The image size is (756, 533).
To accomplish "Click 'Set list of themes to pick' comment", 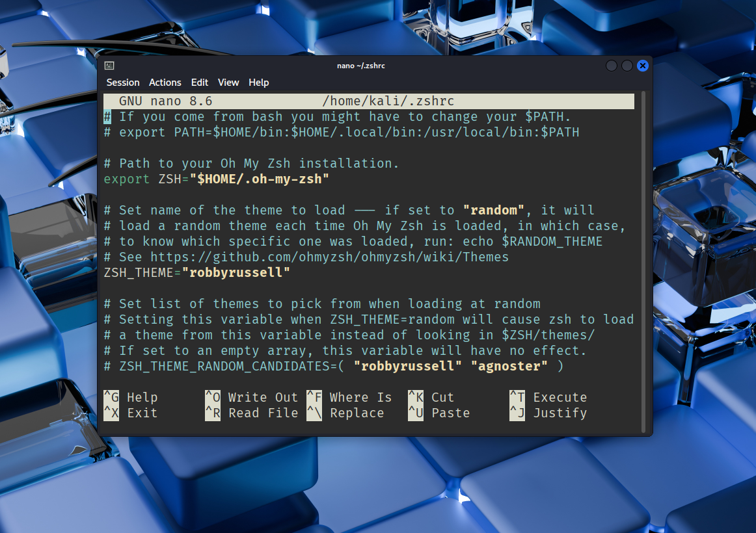I will pyautogui.click(x=322, y=304).
